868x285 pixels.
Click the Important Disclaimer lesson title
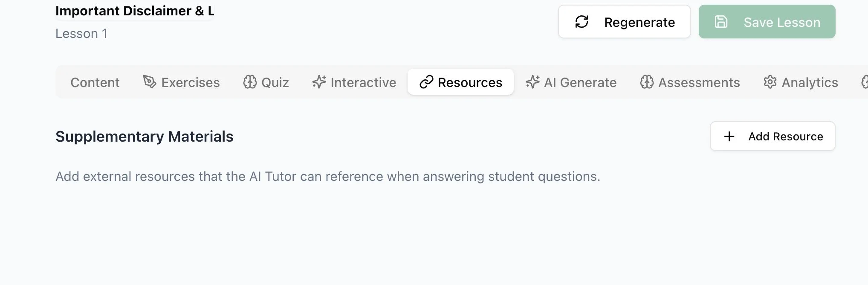coord(135,11)
